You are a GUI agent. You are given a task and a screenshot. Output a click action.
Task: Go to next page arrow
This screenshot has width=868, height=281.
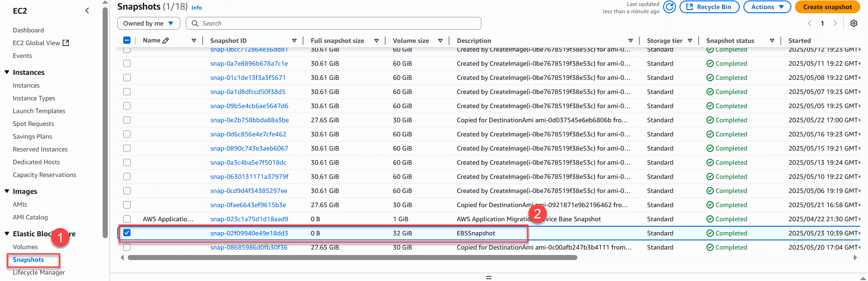pos(835,23)
